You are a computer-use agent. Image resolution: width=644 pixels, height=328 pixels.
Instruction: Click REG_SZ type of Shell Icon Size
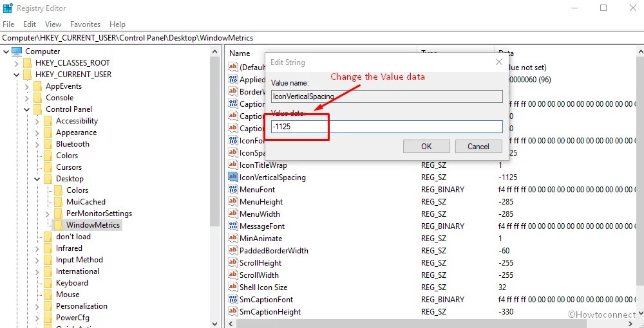point(433,287)
